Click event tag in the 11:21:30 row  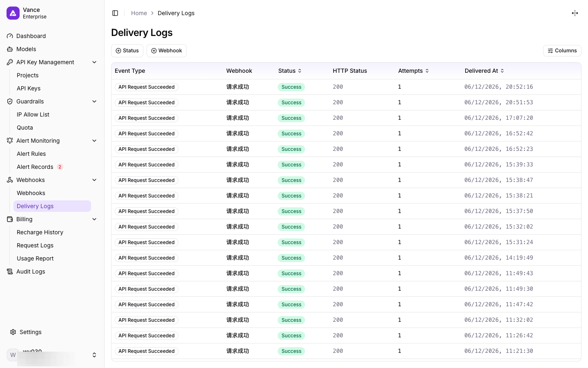(147, 351)
